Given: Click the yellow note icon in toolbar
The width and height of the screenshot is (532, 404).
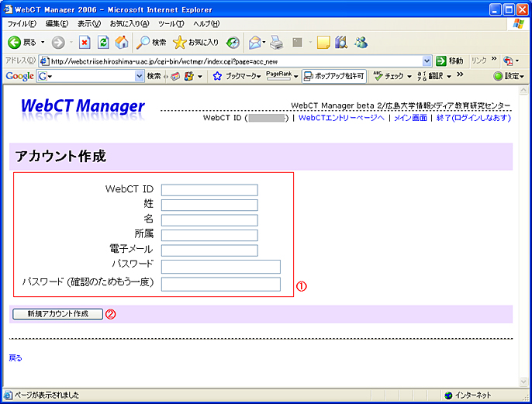Looking at the screenshot, I should tap(323, 43).
